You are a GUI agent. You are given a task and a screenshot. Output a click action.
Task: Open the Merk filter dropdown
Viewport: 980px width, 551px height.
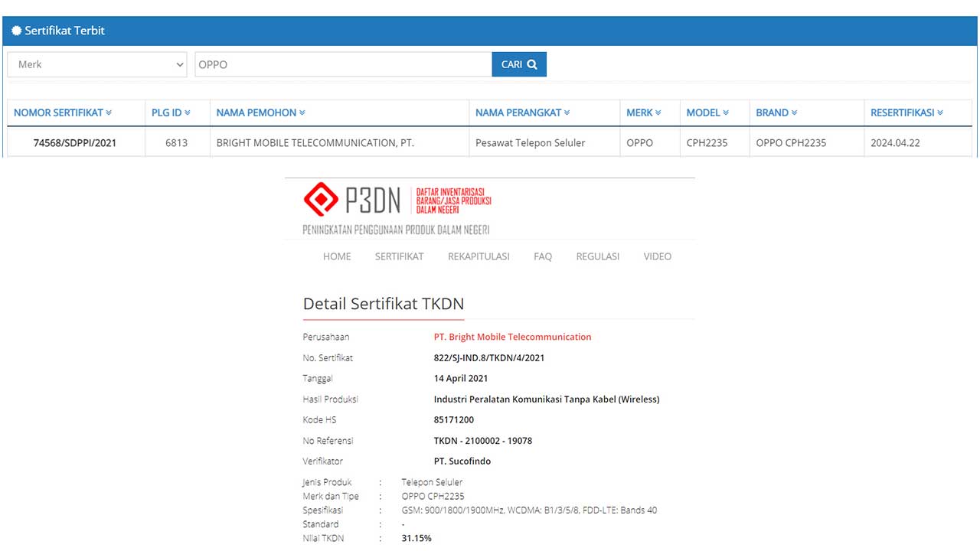point(97,64)
